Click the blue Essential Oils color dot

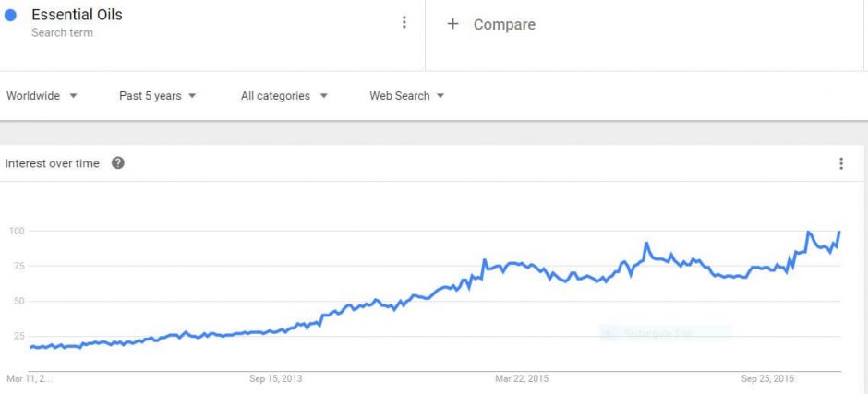10,16
